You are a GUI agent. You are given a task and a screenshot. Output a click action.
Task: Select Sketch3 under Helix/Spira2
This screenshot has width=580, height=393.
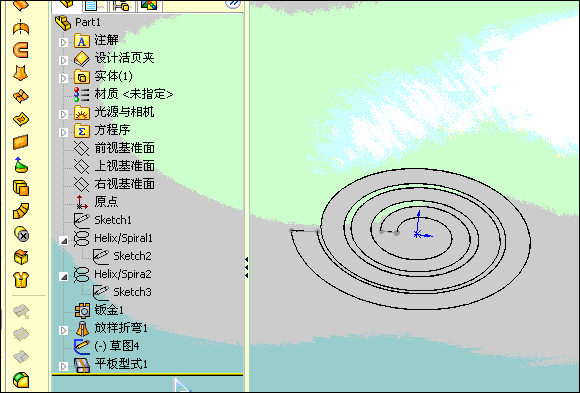point(122,292)
